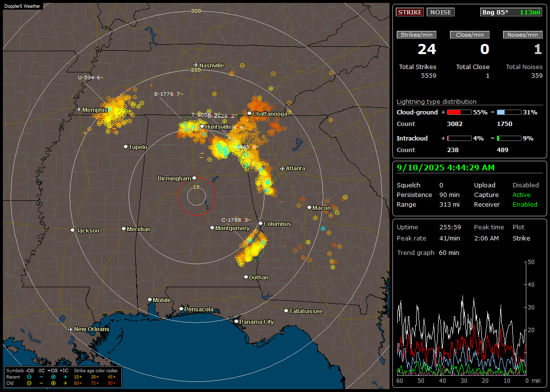This screenshot has width=550, height=392.
Task: Click the Pensacola city marker
Action: tap(181, 309)
